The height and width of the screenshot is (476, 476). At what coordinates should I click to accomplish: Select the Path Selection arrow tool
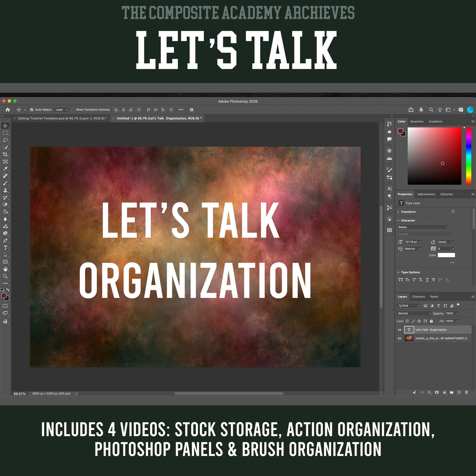point(5,255)
